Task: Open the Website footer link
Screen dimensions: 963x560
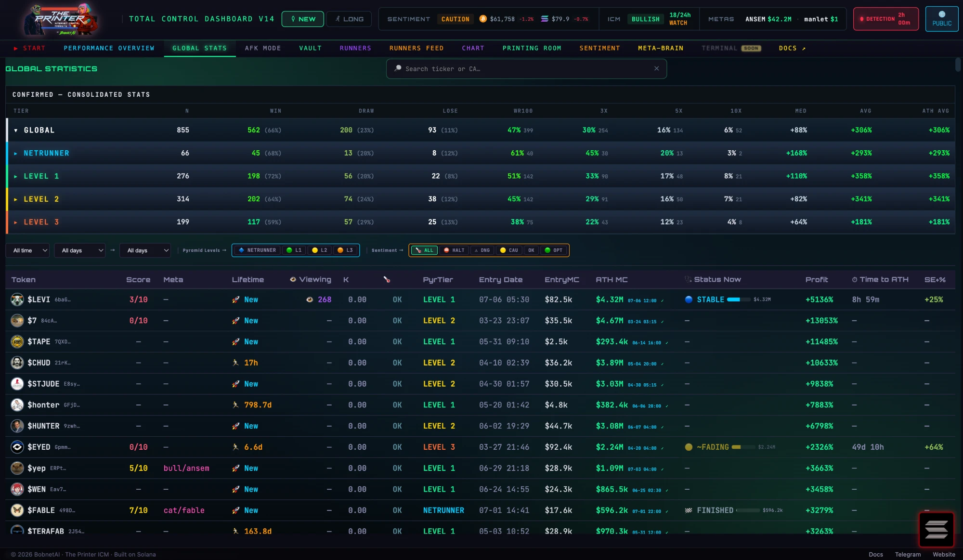Action: coord(944,554)
